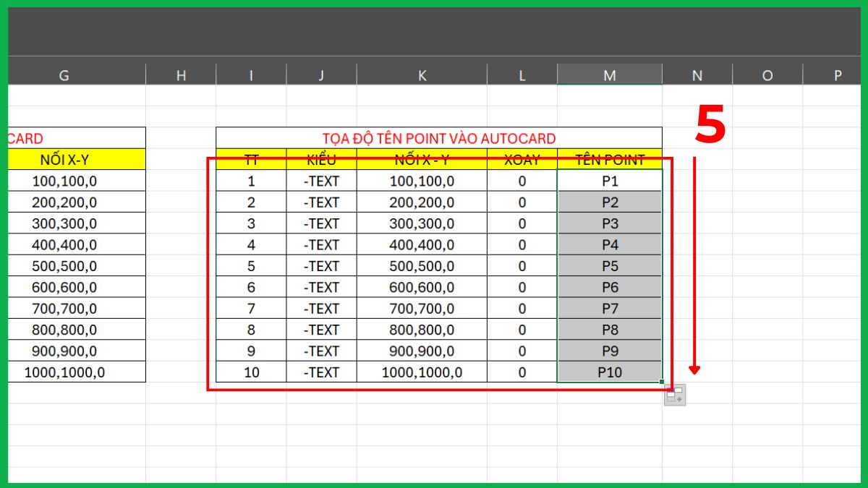Click the XOAY value 0 beside P6
Image resolution: width=868 pixels, height=488 pixels.
click(x=522, y=287)
